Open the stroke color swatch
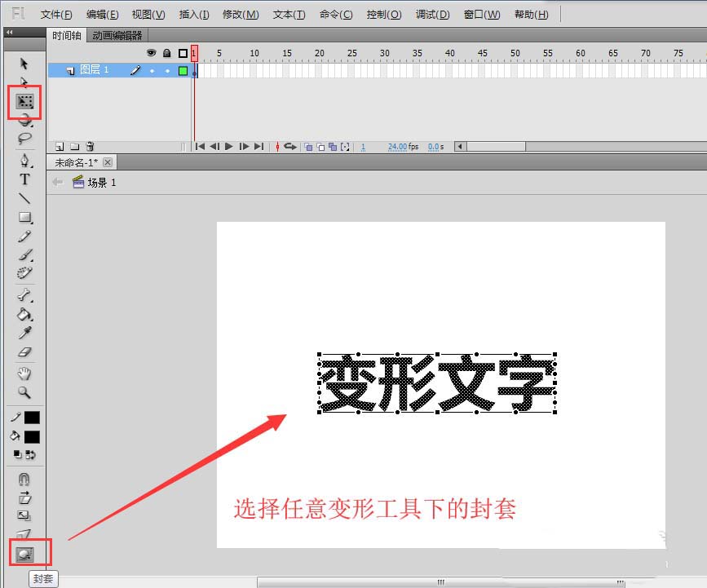The image size is (707, 588). (32, 418)
